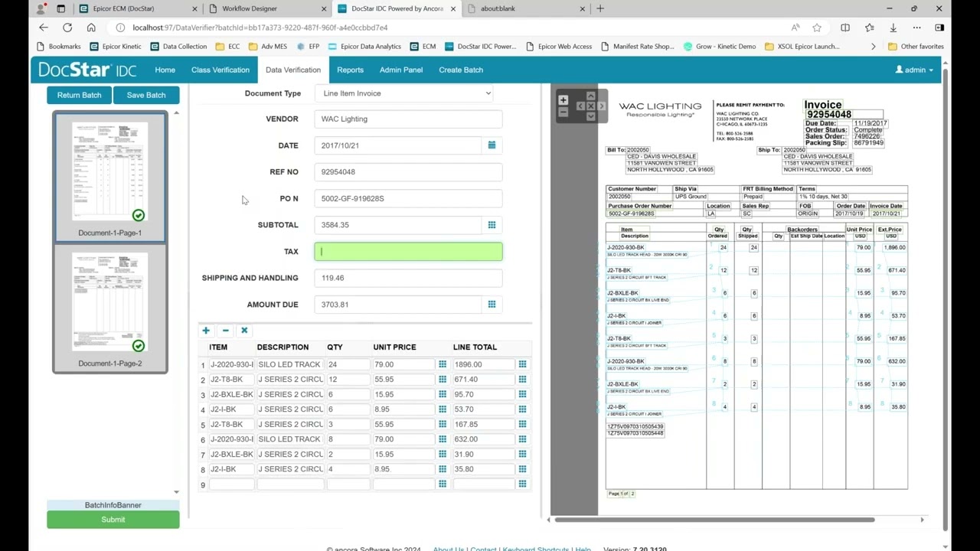Click unit price grid icon in row 1
The height and width of the screenshot is (551, 980).
(x=442, y=364)
